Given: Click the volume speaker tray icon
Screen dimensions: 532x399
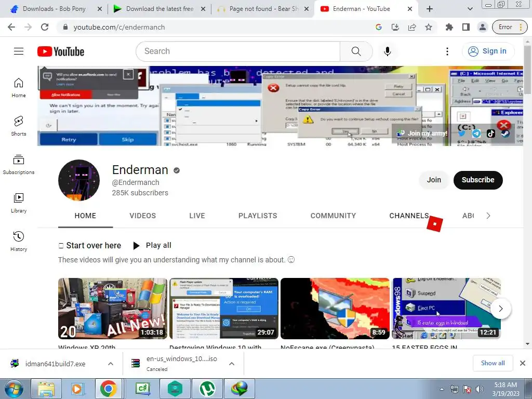Looking at the screenshot, I should coord(480,389).
